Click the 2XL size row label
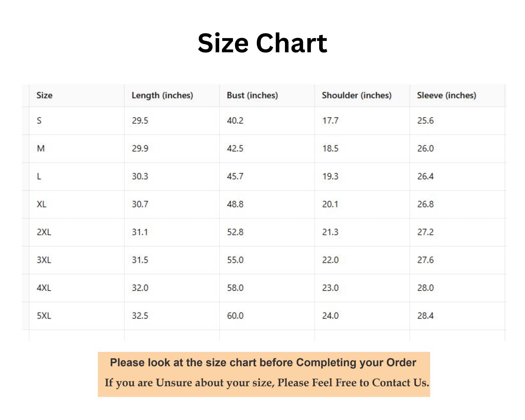Image resolution: width=525 pixels, height=420 pixels. pyautogui.click(x=44, y=232)
